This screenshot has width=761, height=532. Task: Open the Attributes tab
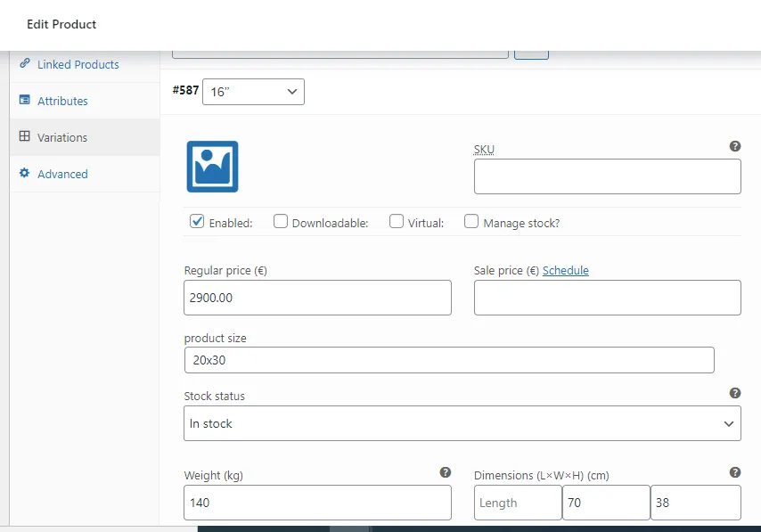(85, 101)
